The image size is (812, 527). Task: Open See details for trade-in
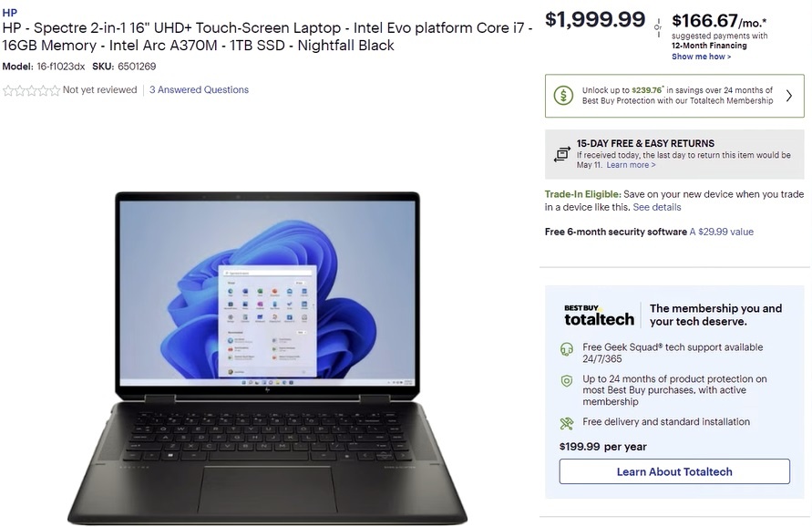[657, 207]
